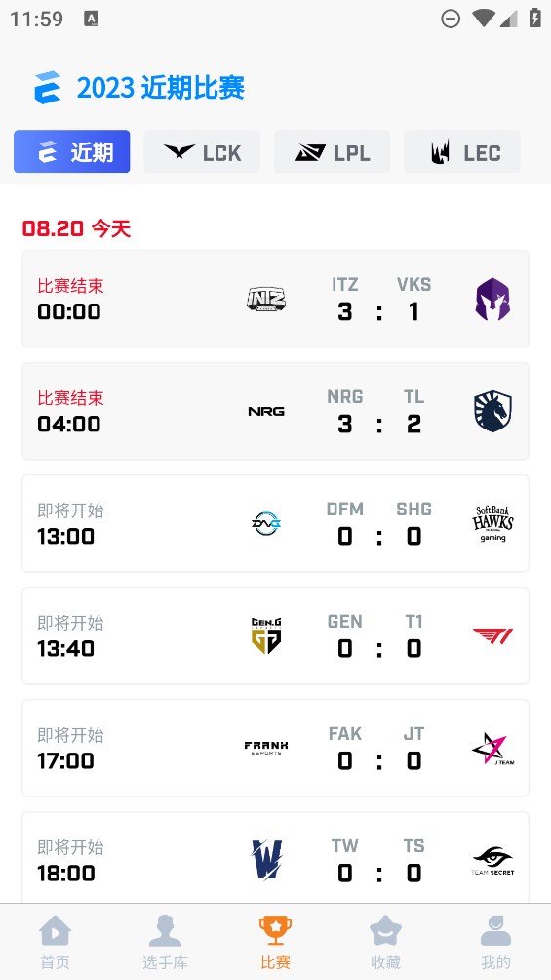Select the 近期 recent matches tab

(72, 152)
